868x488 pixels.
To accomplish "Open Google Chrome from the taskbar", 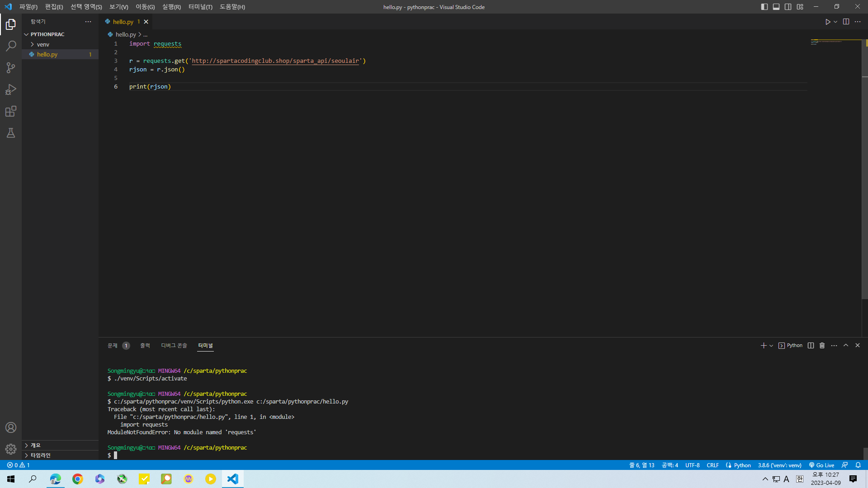I will [x=78, y=479].
